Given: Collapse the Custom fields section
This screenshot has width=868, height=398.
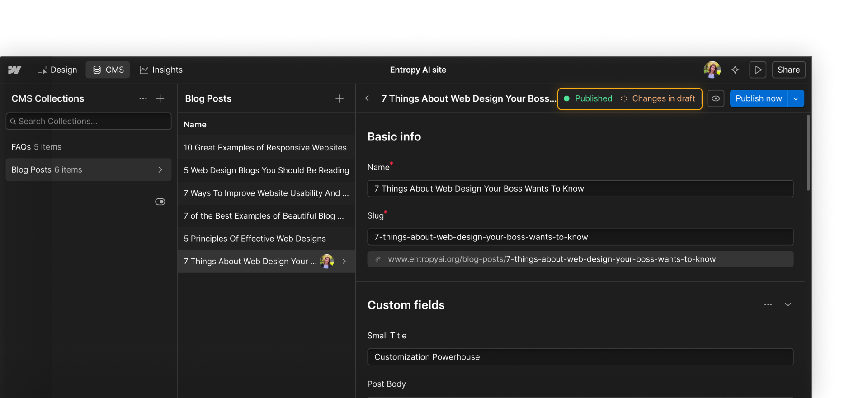Looking at the screenshot, I should (788, 304).
